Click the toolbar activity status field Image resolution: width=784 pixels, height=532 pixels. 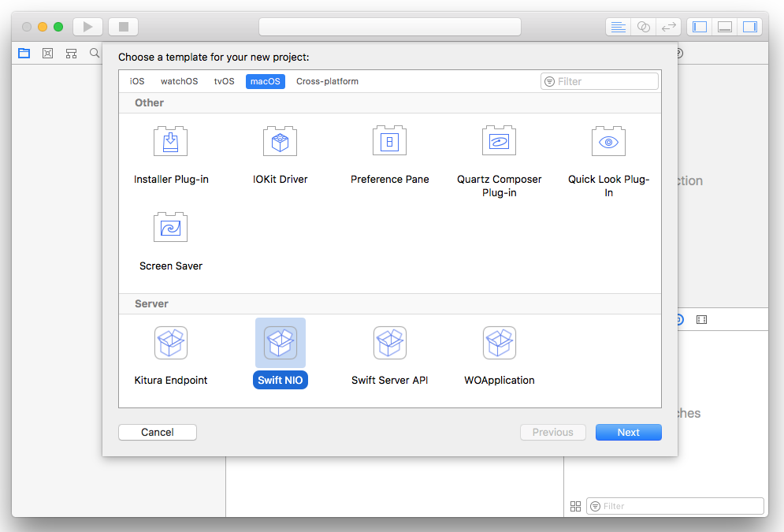(390, 27)
